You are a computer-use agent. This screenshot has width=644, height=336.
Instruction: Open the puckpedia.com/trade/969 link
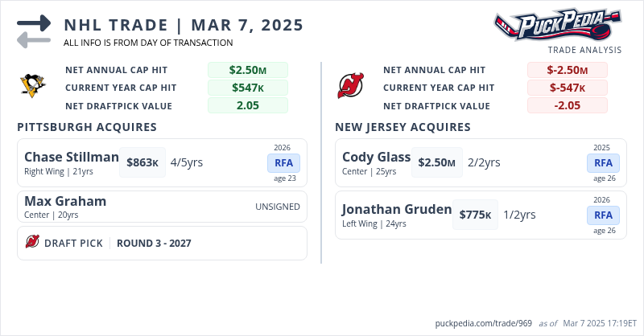[483, 322]
